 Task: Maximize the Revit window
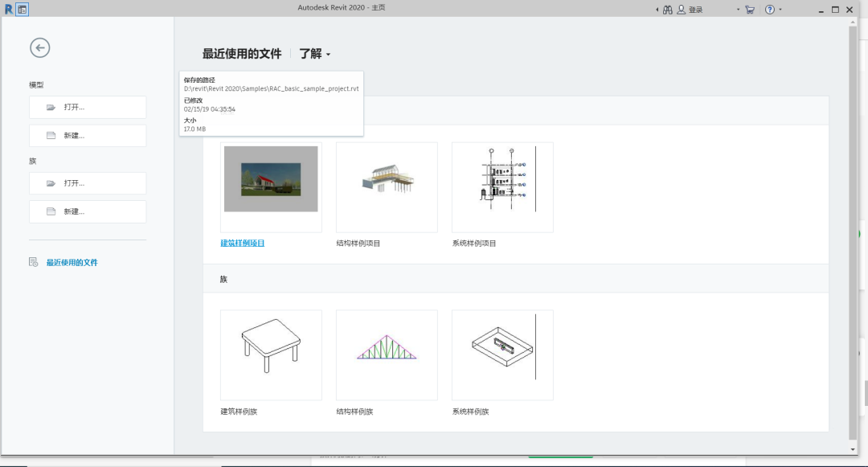tap(835, 10)
